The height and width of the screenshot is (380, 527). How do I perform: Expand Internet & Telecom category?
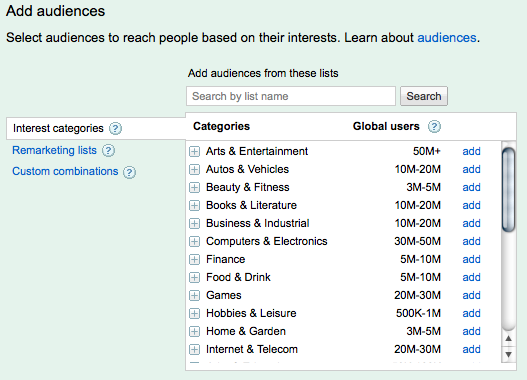[x=194, y=349]
